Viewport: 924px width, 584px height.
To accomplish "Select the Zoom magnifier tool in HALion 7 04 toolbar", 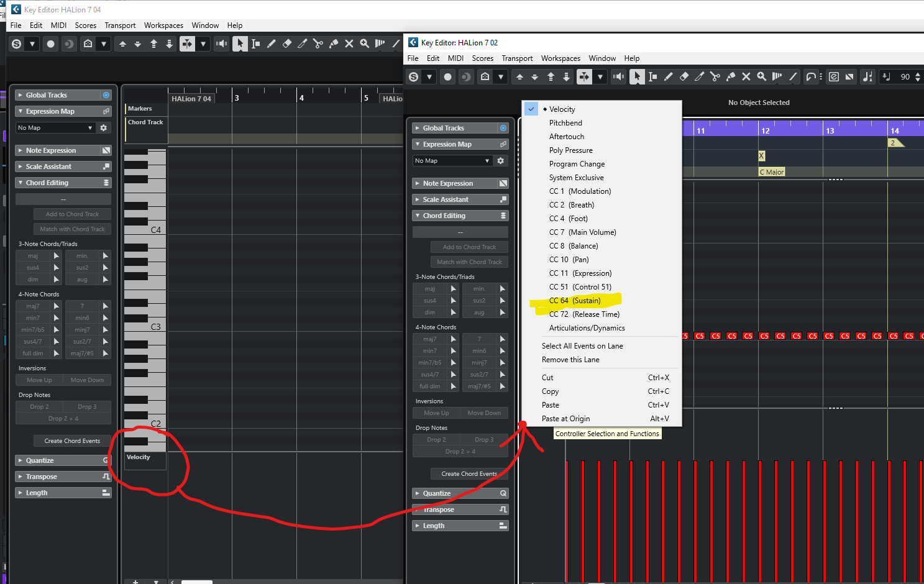I will tap(364, 43).
